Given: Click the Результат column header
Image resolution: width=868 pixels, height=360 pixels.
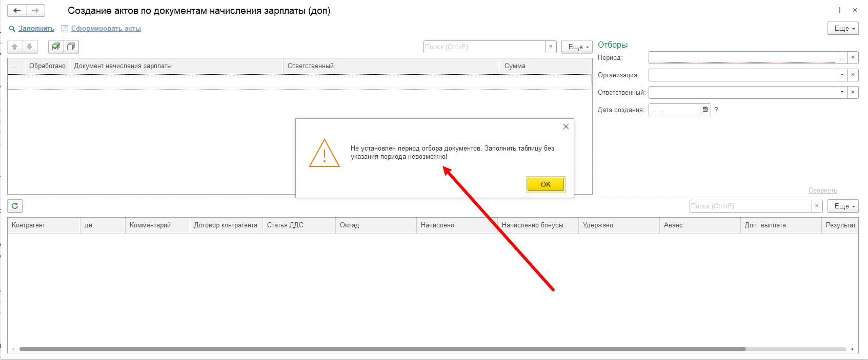Looking at the screenshot, I should (x=840, y=225).
